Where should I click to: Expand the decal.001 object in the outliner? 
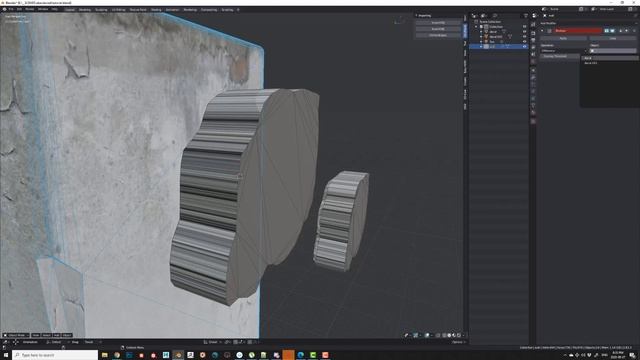click(481, 36)
